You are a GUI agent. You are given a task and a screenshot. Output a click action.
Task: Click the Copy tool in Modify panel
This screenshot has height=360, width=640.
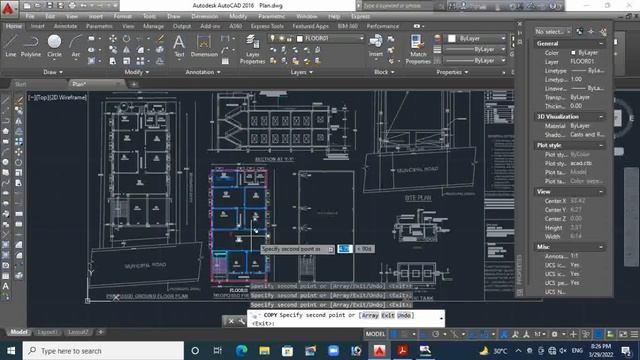coord(113,50)
